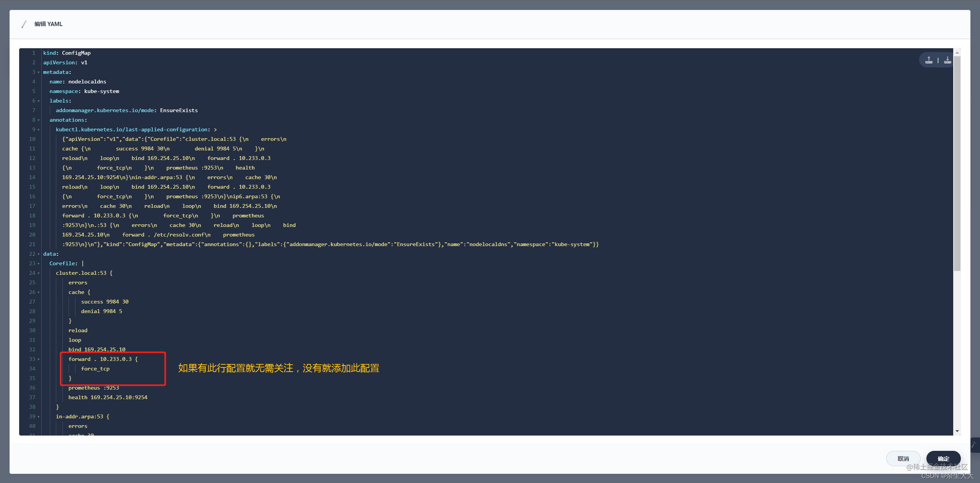Click the 'errors' text on line 40
The height and width of the screenshot is (483, 980).
[x=78, y=426]
